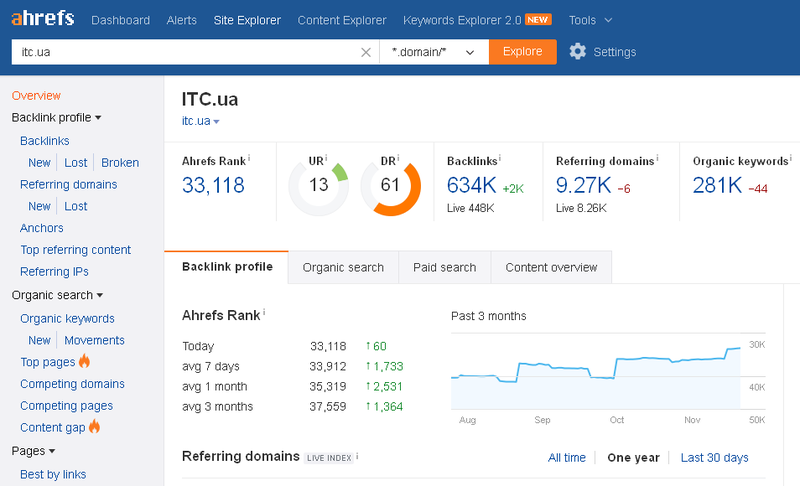Open the Competing domains link
Screen dimensions: 800x486
(72, 384)
